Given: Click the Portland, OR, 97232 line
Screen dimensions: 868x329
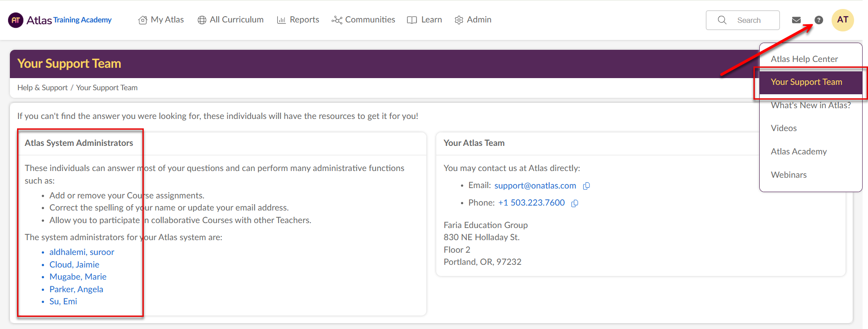Looking at the screenshot, I should click(x=483, y=262).
